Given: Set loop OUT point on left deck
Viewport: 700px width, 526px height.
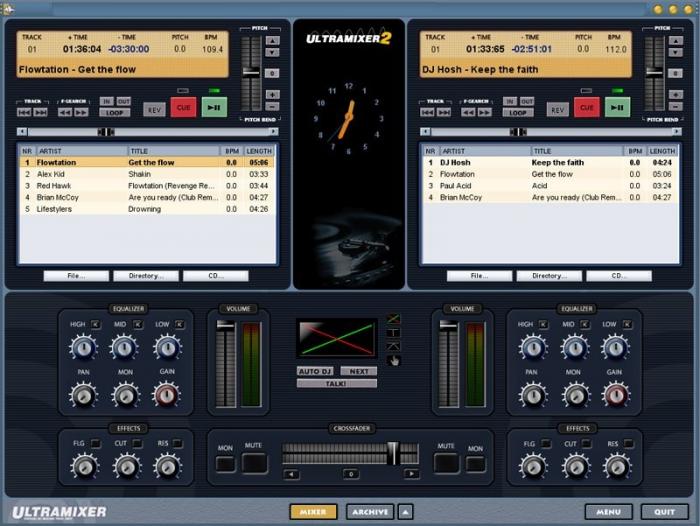Looking at the screenshot, I should pyautogui.click(x=124, y=101).
